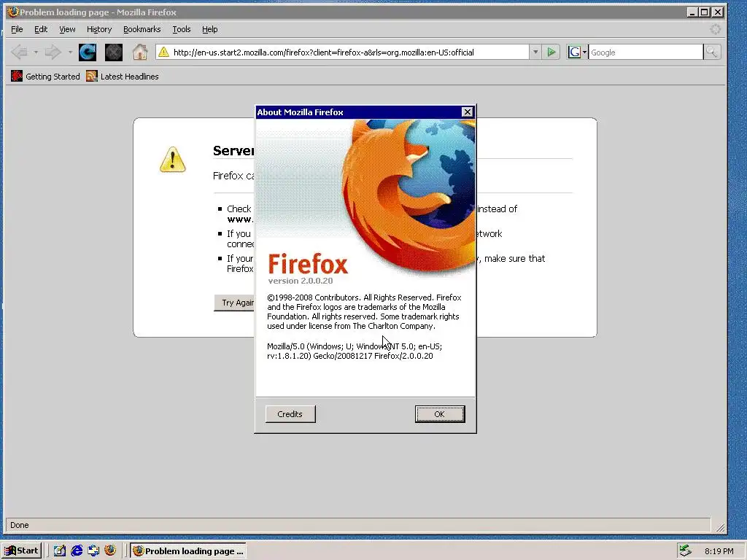Reload the current page

pyautogui.click(x=88, y=52)
